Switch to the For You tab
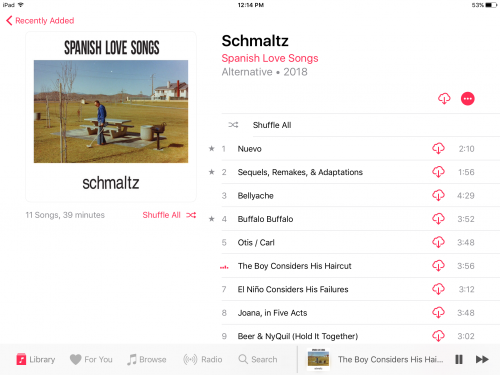 point(91,359)
